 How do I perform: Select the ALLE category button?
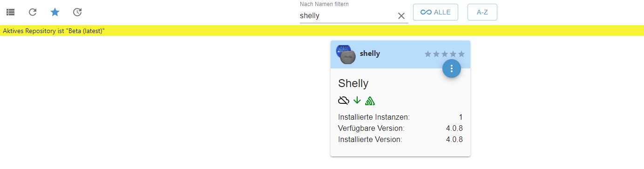click(x=435, y=12)
